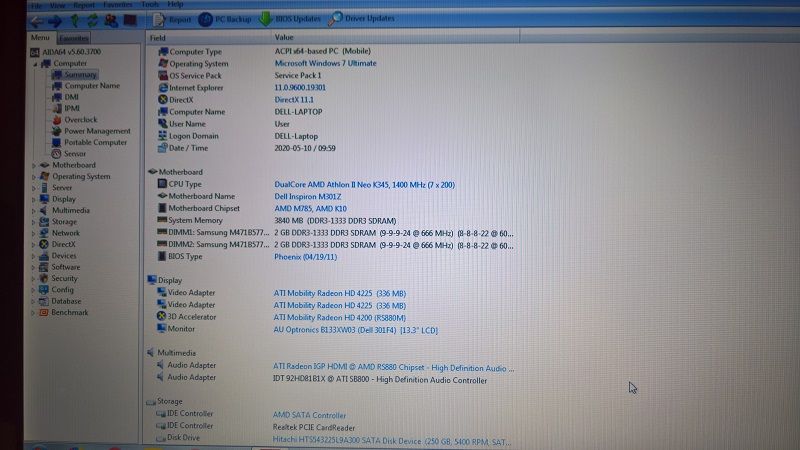Image resolution: width=800 pixels, height=450 pixels.
Task: Click the Security icon in the tree
Action: pos(44,279)
